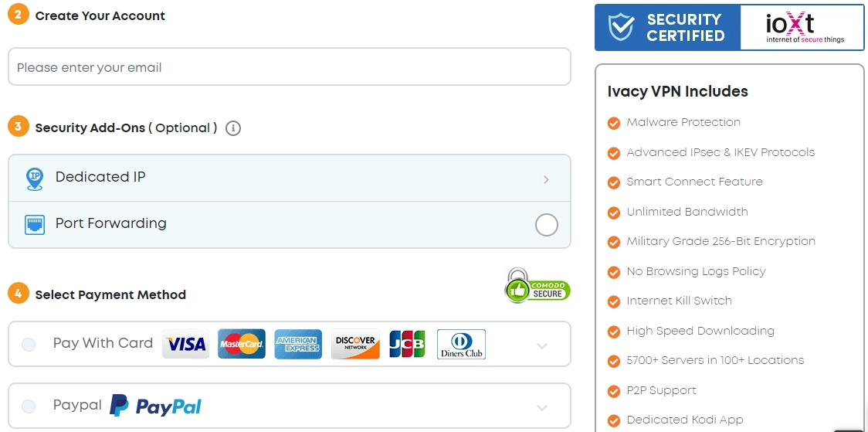The width and height of the screenshot is (868, 432).
Task: Expand the Paypal payment chevron
Action: (x=542, y=407)
